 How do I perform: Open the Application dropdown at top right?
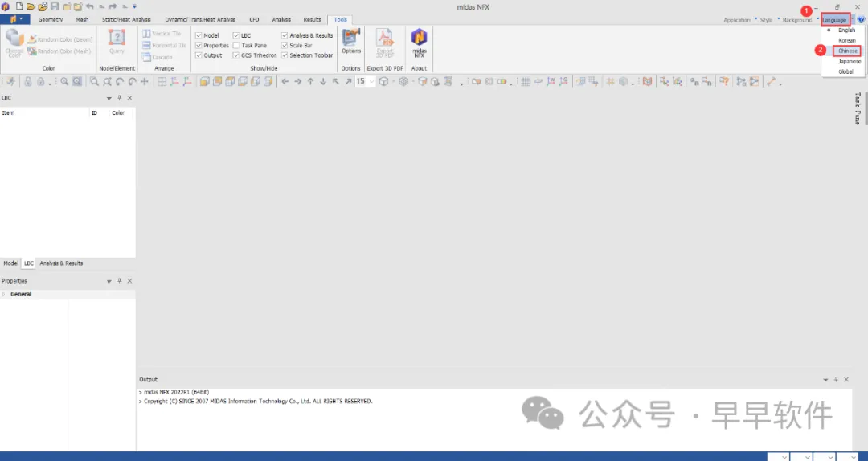(x=740, y=20)
